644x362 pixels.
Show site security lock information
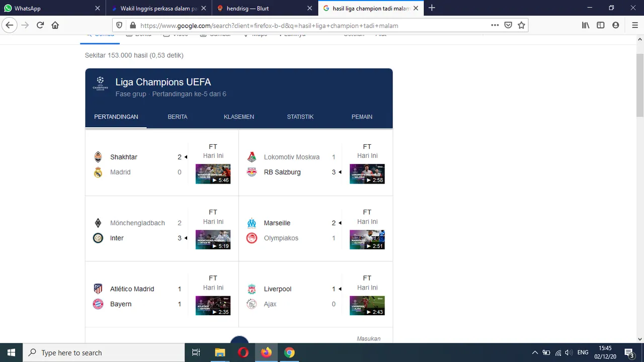pos(133,25)
